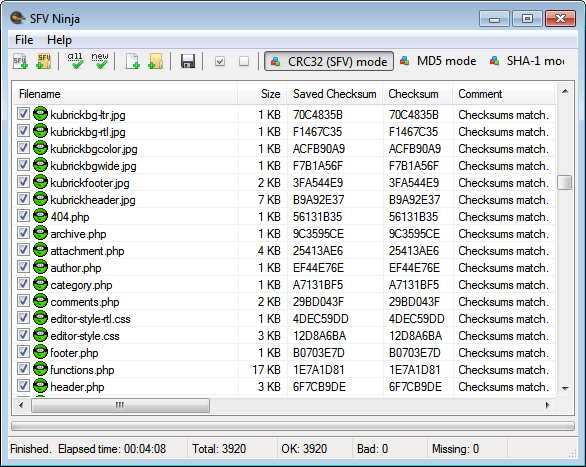This screenshot has width=586, height=467.
Task: Click the ninja status icon for kubrickheader.jpg
Action: 40,199
